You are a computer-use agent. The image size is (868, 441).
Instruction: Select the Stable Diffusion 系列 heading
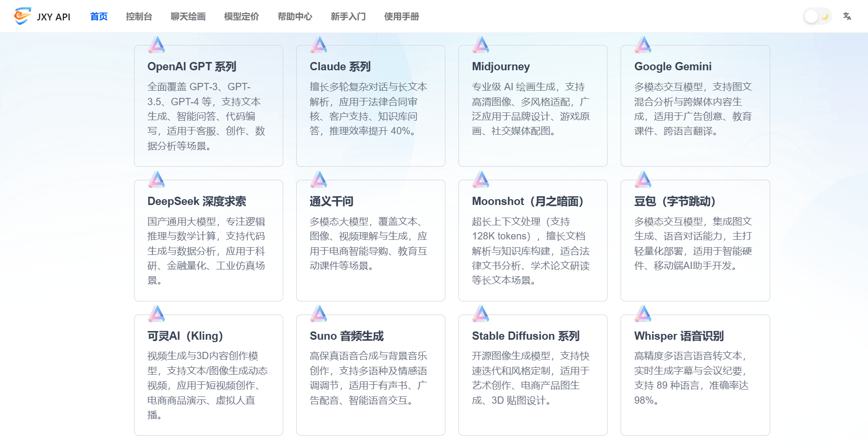(526, 336)
